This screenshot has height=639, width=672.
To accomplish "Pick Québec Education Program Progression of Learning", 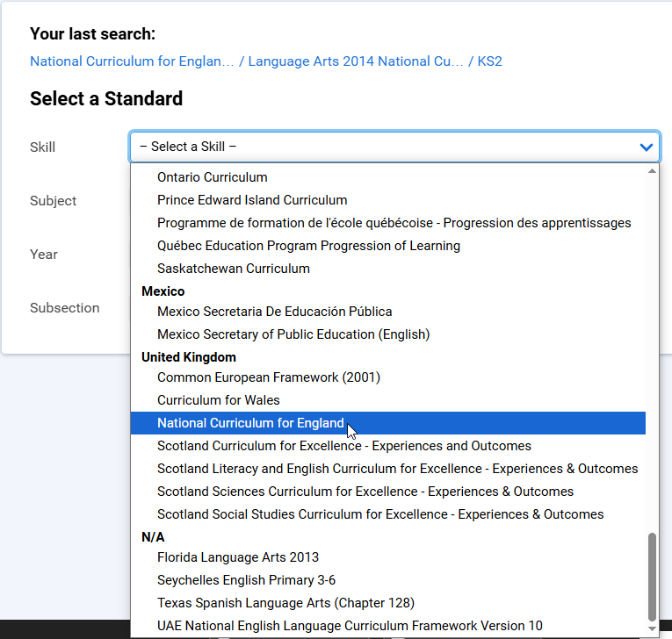I will [388, 246].
